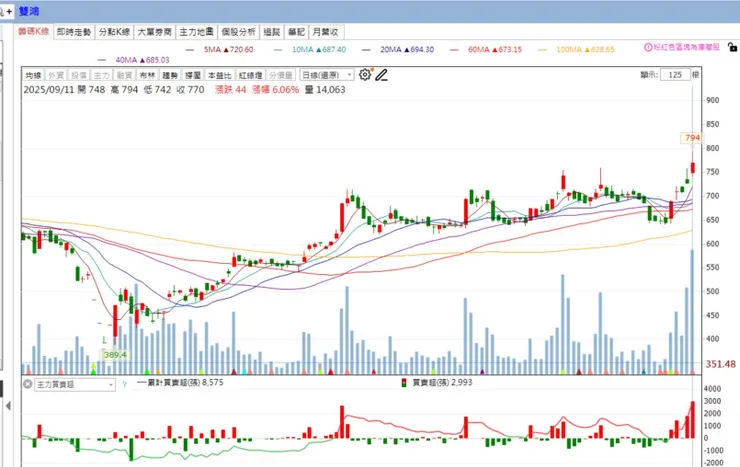Click the 5MA 720.60 legend entry

click(219, 50)
